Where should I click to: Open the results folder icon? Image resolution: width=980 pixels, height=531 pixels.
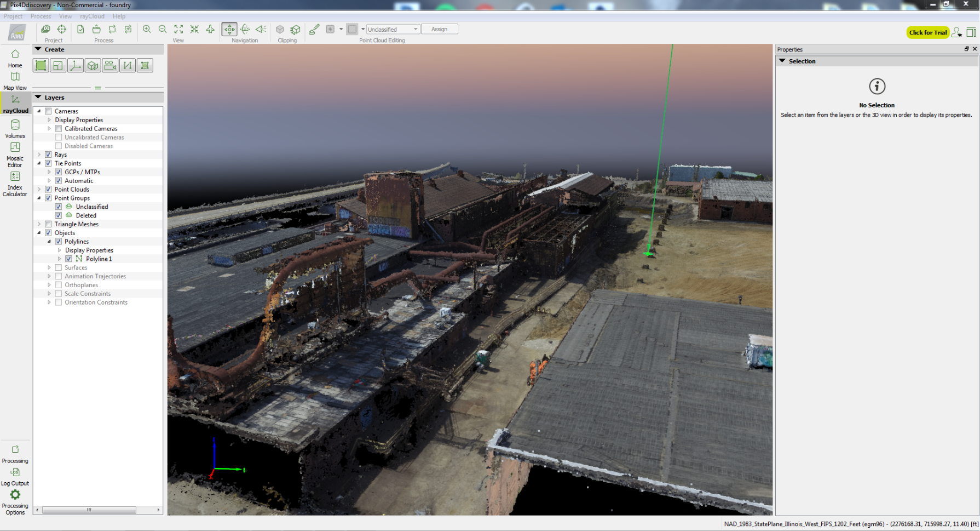96,29
